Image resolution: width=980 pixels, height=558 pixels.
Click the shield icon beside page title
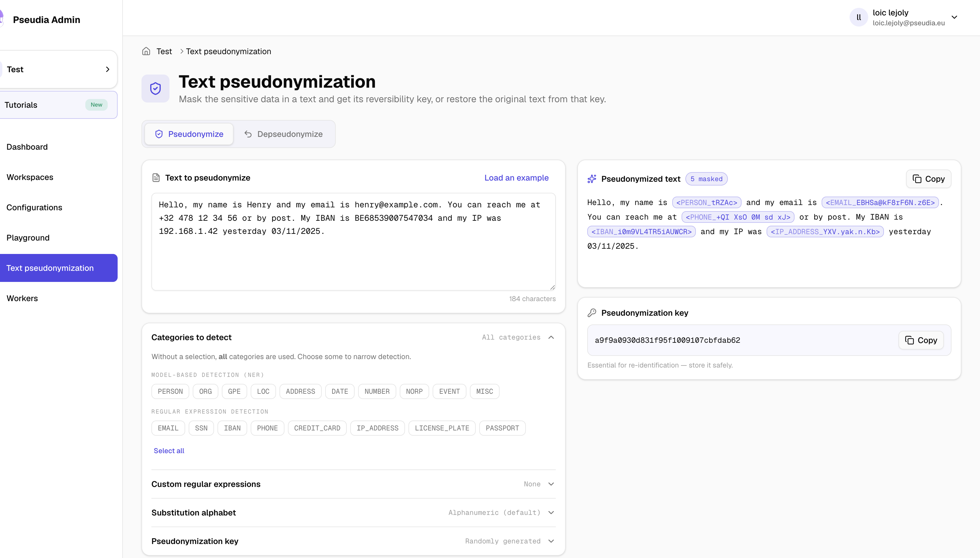pyautogui.click(x=155, y=89)
